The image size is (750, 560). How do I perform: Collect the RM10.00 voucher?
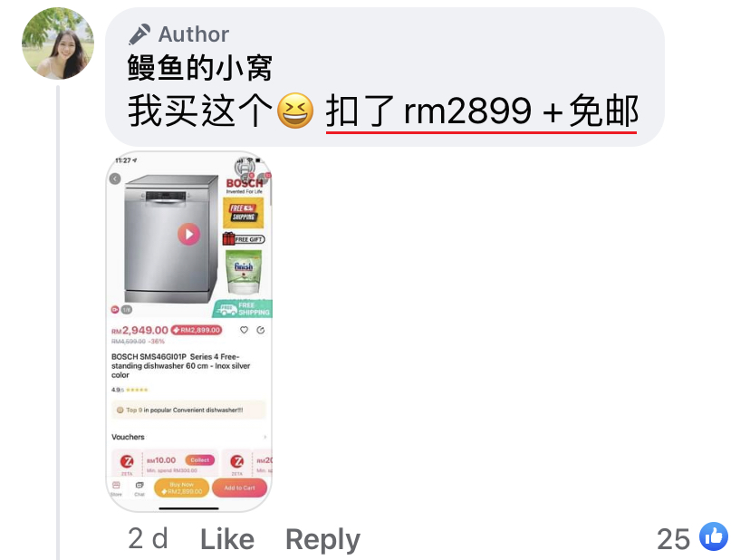click(x=199, y=460)
